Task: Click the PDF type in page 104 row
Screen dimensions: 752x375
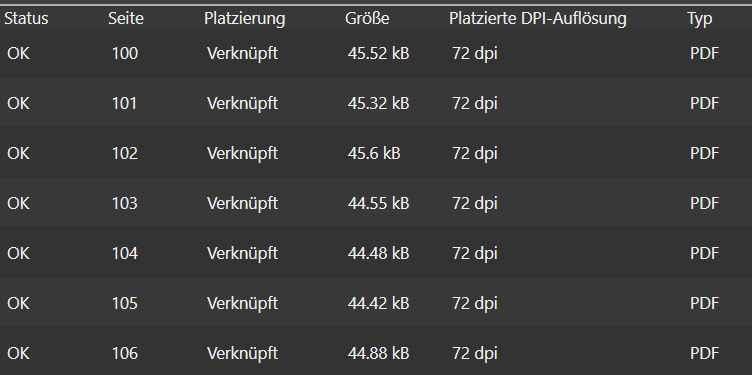Action: coord(705,253)
